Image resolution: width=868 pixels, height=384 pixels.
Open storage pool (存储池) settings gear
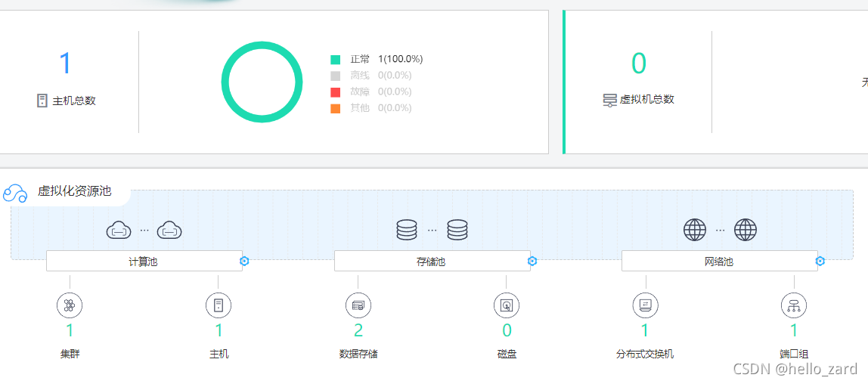coord(532,261)
